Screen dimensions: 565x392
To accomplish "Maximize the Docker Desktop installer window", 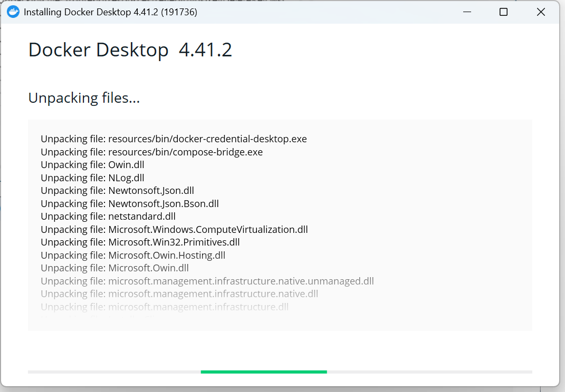I will pyautogui.click(x=503, y=12).
